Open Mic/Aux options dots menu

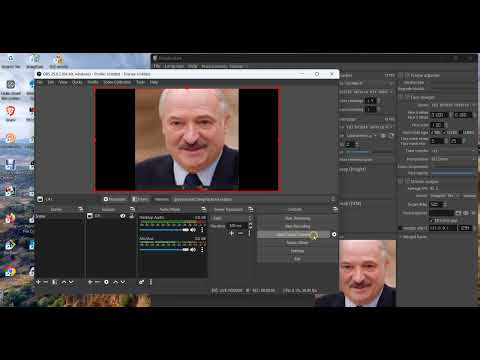tap(202, 249)
